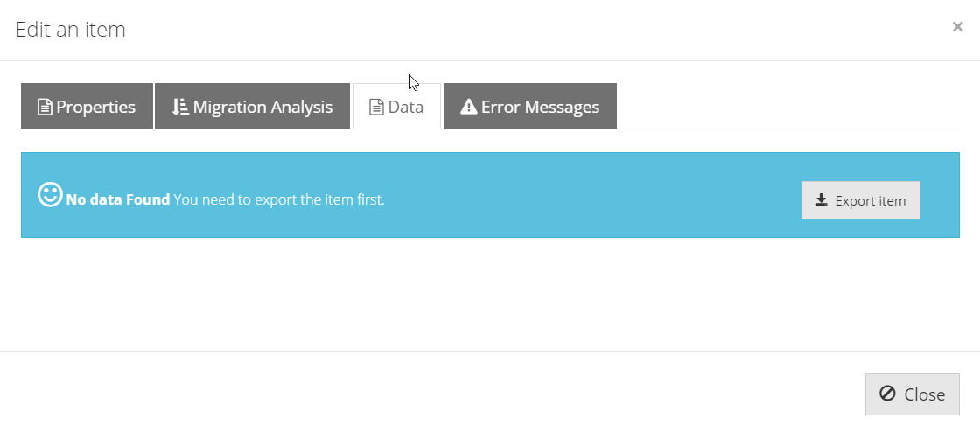Screen dimensions: 980x432
Task: Click the sort icon beside Migration Analysis
Action: tap(180, 108)
